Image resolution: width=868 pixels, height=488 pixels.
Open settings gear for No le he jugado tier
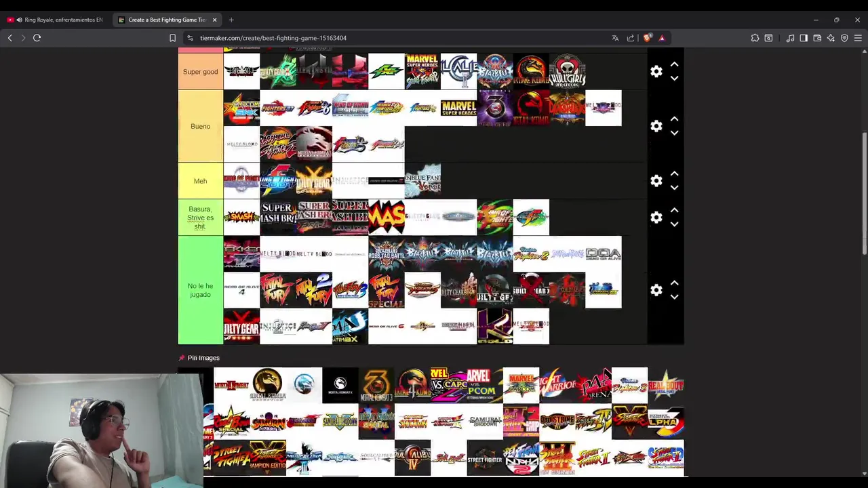point(656,290)
